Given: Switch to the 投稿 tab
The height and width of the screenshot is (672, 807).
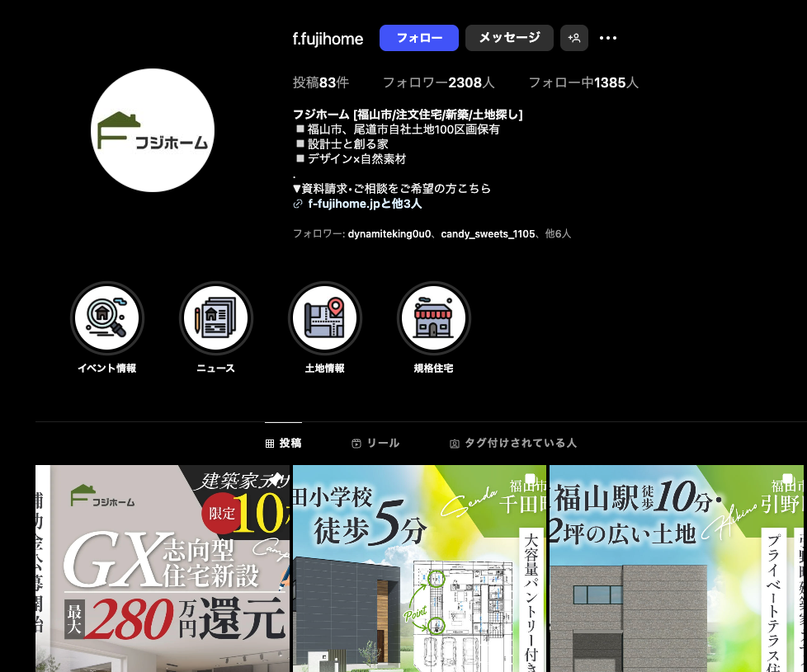Looking at the screenshot, I should pos(283,444).
